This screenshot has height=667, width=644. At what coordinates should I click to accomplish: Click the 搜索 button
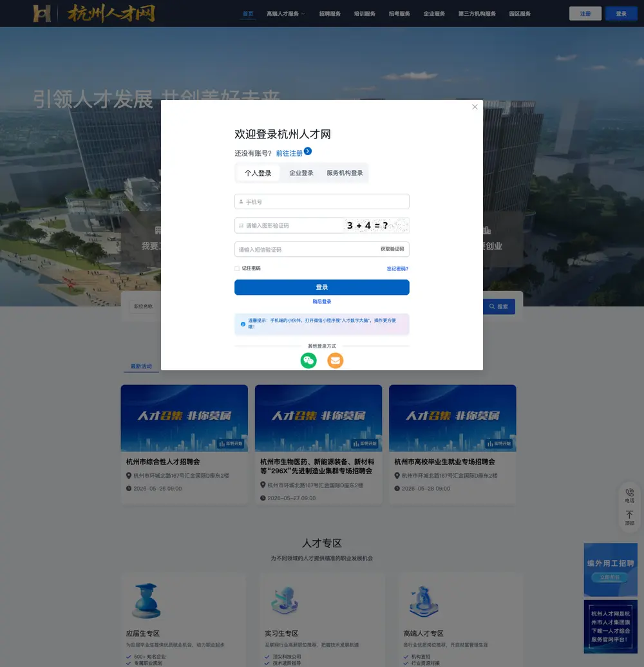[x=498, y=306]
